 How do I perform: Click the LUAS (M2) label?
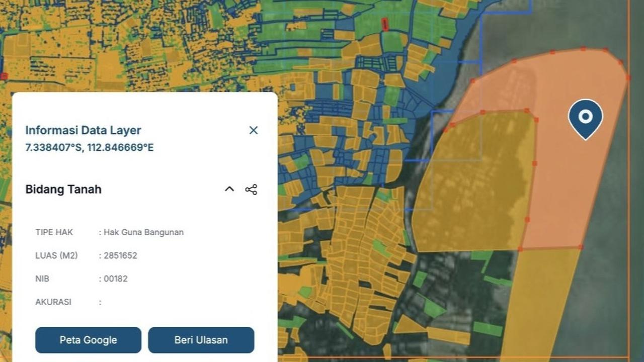[x=56, y=255]
